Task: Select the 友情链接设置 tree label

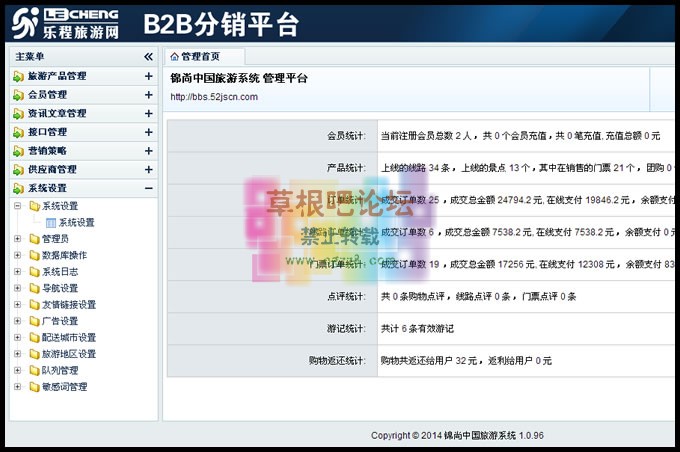Action: coord(69,305)
